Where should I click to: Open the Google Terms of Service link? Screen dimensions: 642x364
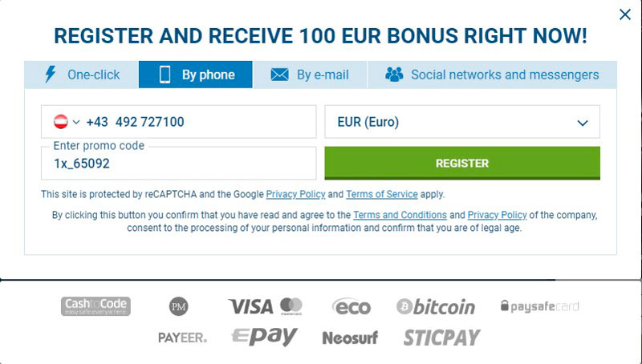coord(382,194)
